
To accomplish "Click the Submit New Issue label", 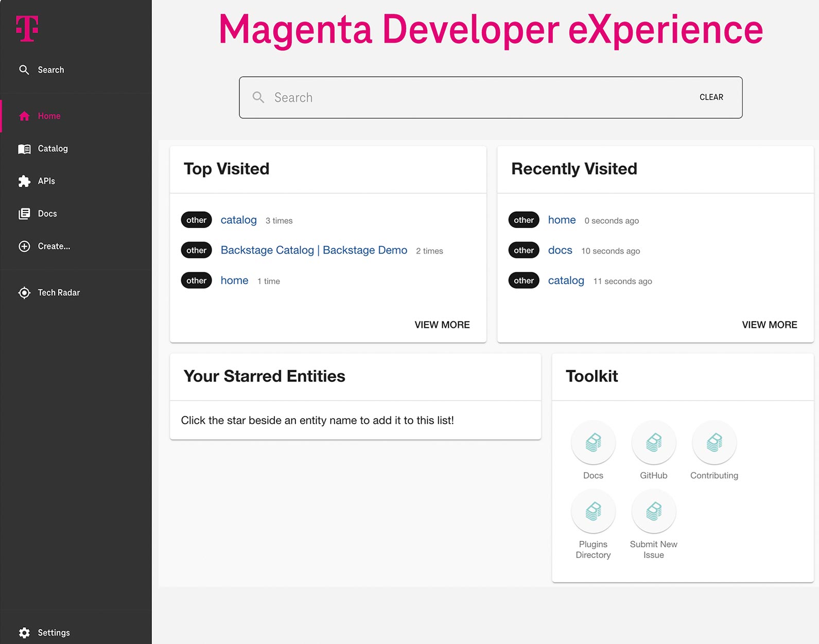I will pyautogui.click(x=654, y=550).
